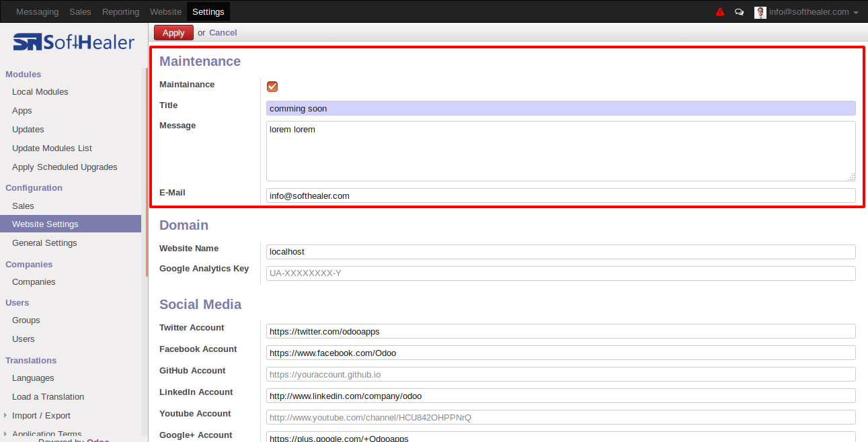Viewport: 868px width, 442px height.
Task: Click the red warning triangle icon
Action: 720,11
